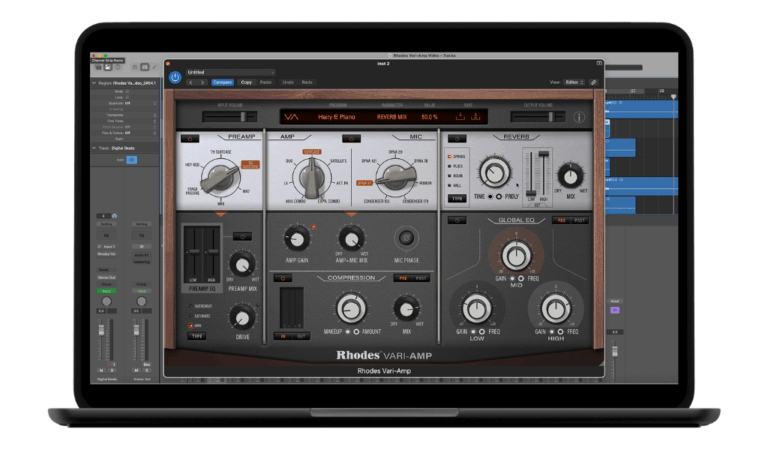This screenshot has width=768, height=450.
Task: Select the Spring reverb type
Action: tap(456, 156)
